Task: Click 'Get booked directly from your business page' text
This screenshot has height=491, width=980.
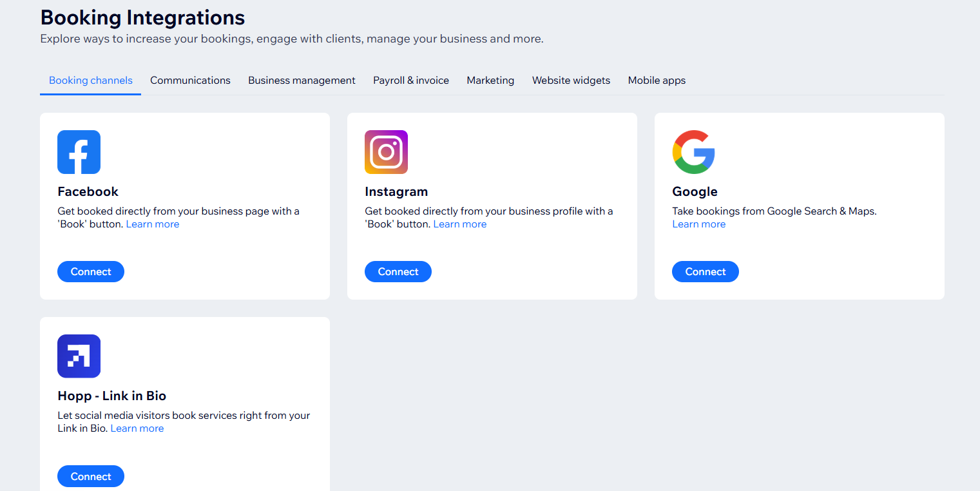Action: [x=178, y=218]
